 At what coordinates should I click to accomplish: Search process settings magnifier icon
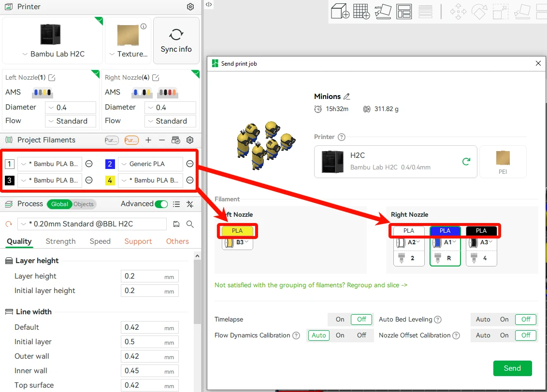[x=190, y=224]
